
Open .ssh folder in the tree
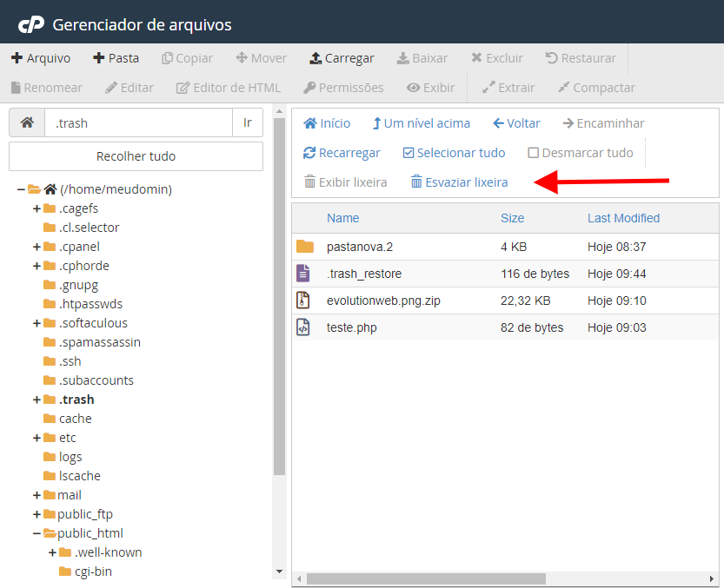(x=70, y=361)
